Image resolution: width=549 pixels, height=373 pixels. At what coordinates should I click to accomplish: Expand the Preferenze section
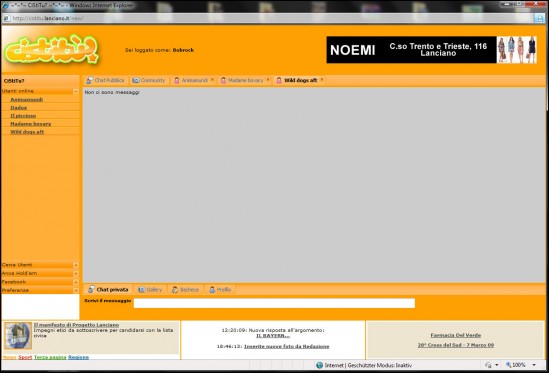76,290
